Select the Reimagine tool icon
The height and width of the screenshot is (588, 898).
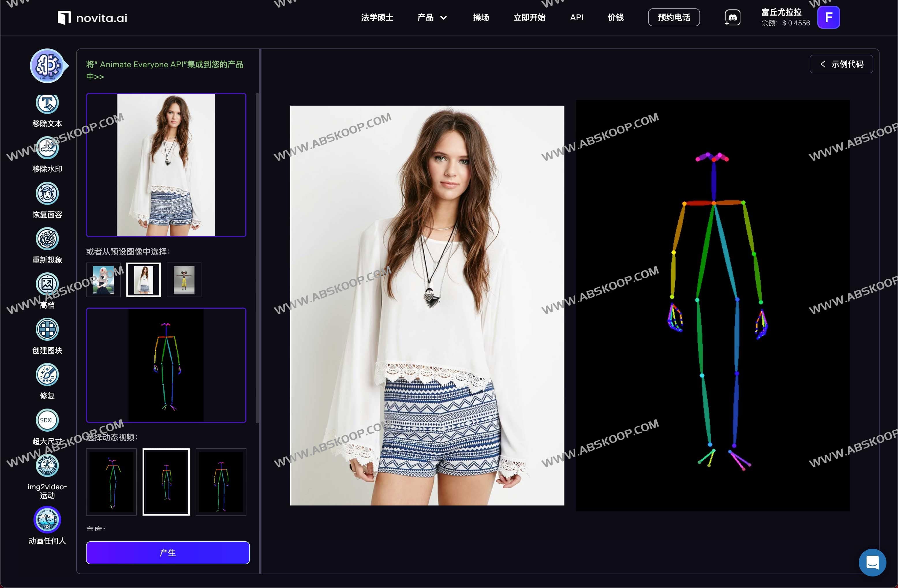click(47, 239)
